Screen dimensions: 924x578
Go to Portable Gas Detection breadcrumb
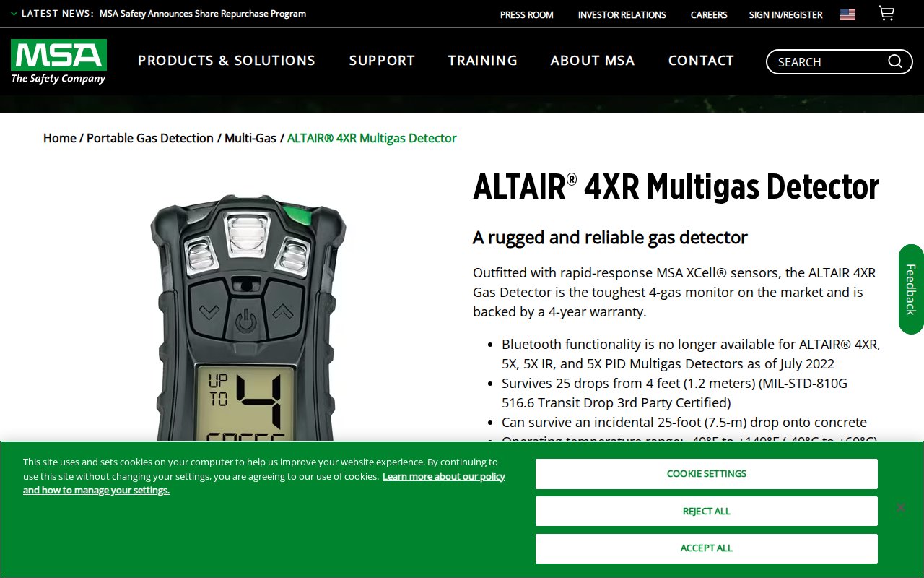pos(150,138)
